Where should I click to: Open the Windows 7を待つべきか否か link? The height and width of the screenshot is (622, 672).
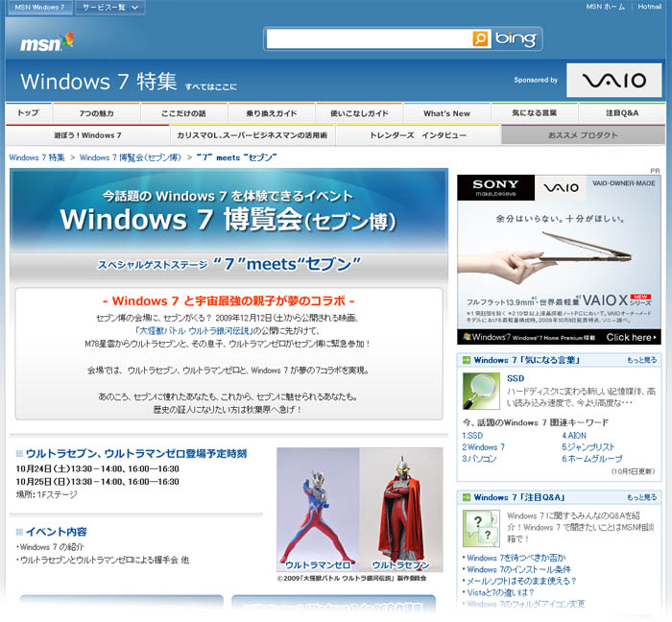point(516,558)
